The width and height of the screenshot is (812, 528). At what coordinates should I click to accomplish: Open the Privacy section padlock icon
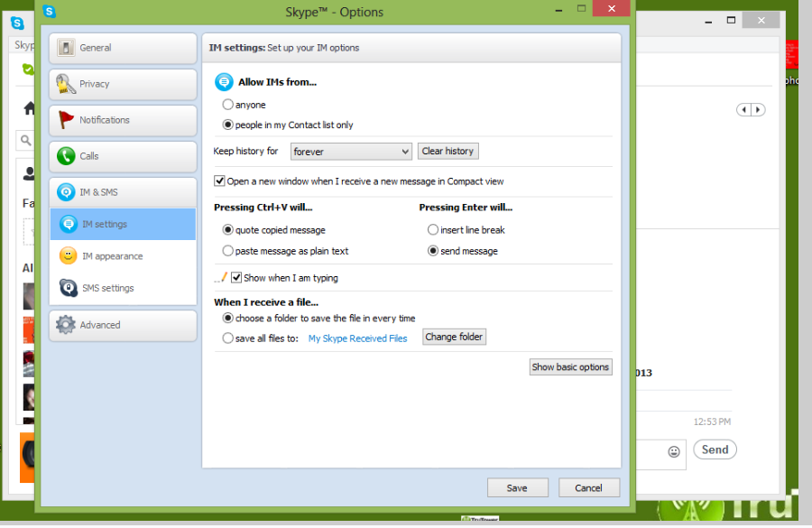coord(66,84)
